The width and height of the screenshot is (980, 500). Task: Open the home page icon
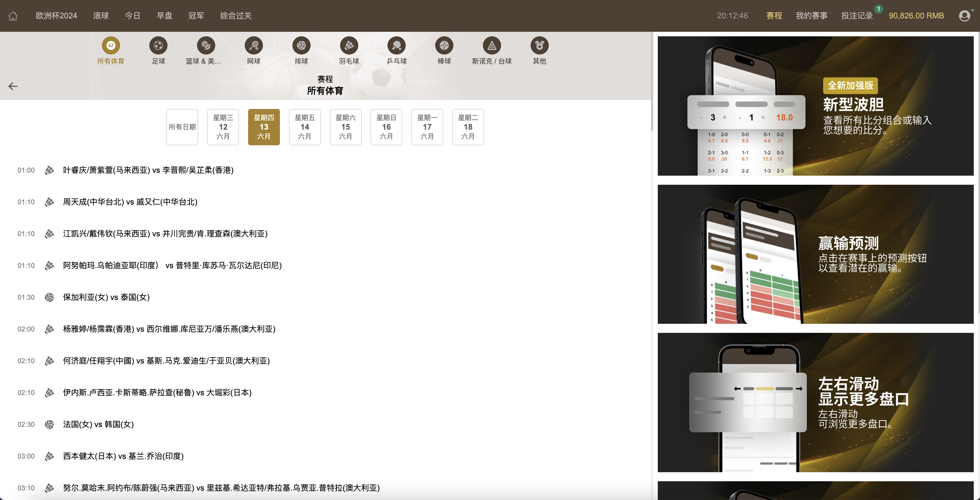click(13, 16)
